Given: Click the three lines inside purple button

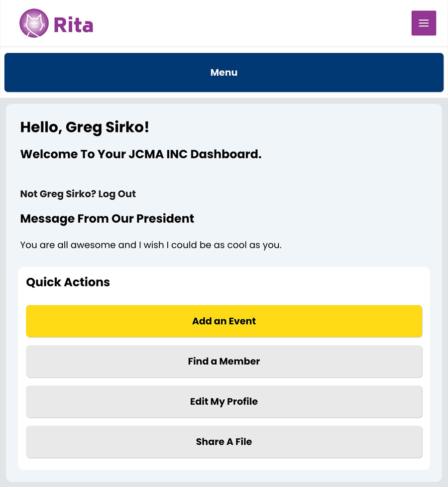Looking at the screenshot, I should tap(424, 23).
